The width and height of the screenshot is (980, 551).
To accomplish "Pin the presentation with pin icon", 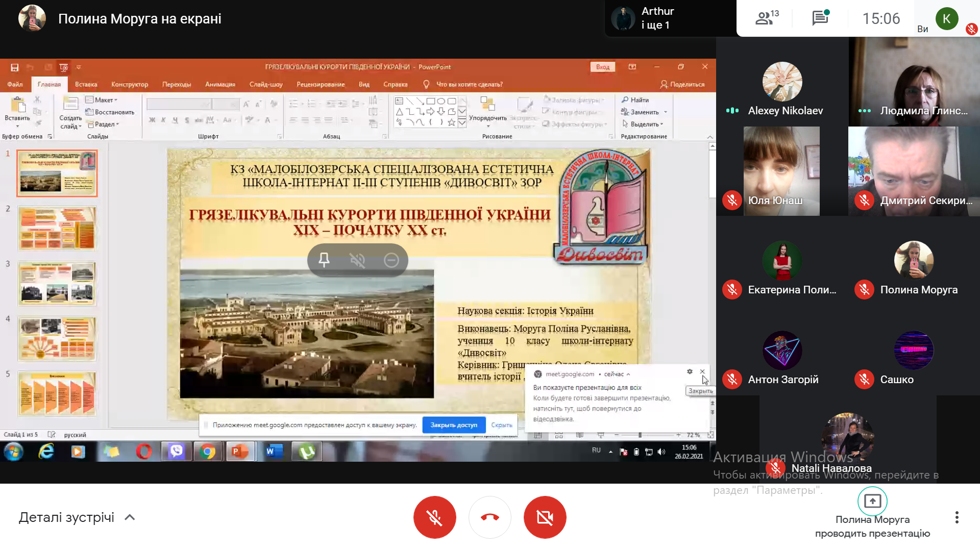I will 324,260.
